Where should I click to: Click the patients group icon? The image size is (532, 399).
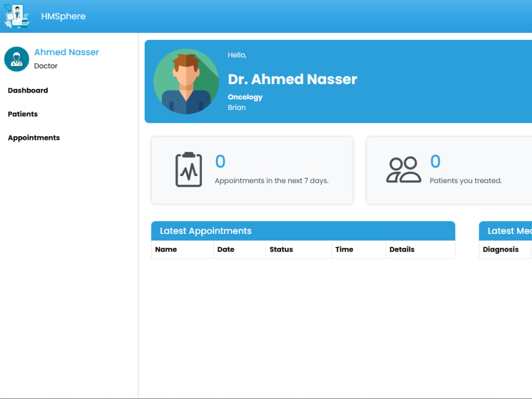pos(404,170)
